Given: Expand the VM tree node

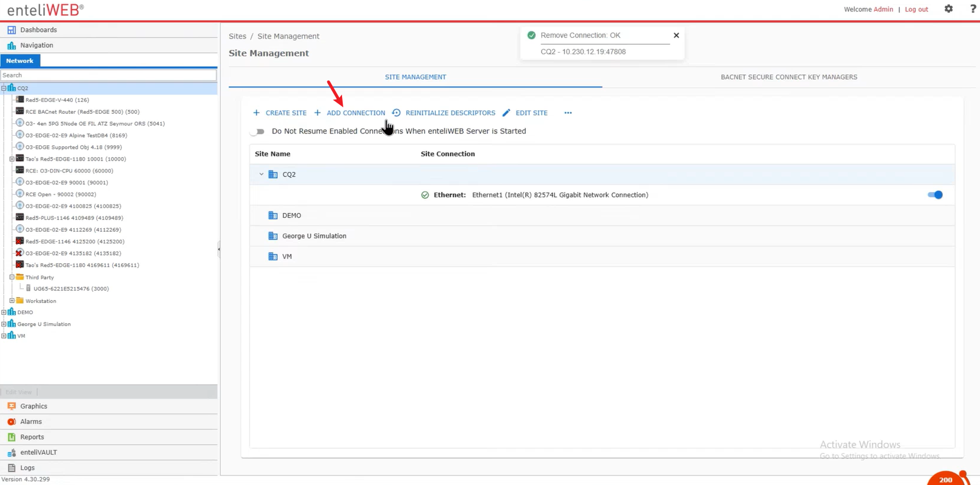Looking at the screenshot, I should [4, 336].
